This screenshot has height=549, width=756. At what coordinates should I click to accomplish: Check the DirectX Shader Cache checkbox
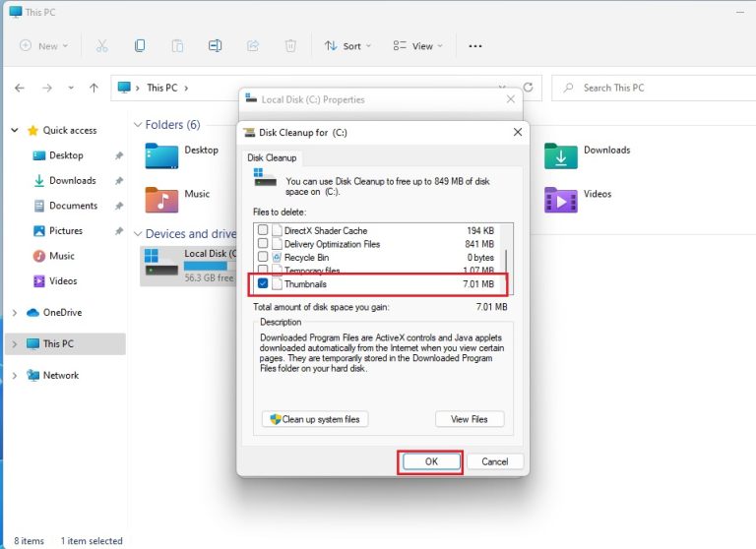[x=263, y=230]
